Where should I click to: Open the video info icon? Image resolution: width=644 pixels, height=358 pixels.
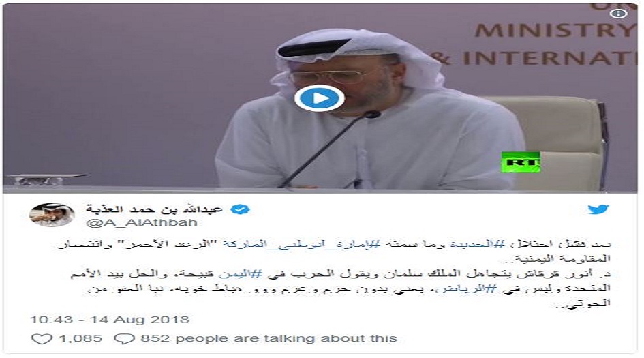point(618,14)
